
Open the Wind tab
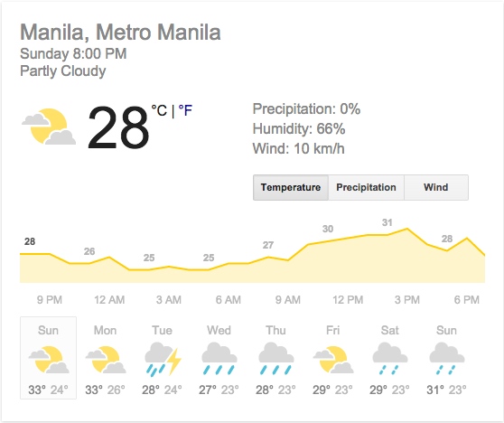pos(436,187)
